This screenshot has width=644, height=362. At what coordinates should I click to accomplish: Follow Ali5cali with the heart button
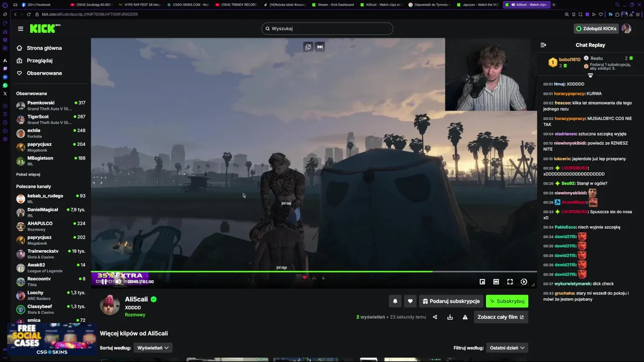tap(410, 301)
